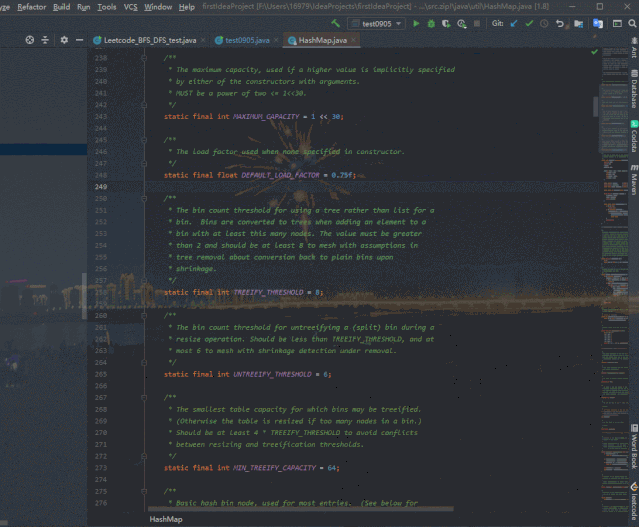Open the Window menu
Viewport: 639px width, 527px height.
[x=157, y=7]
